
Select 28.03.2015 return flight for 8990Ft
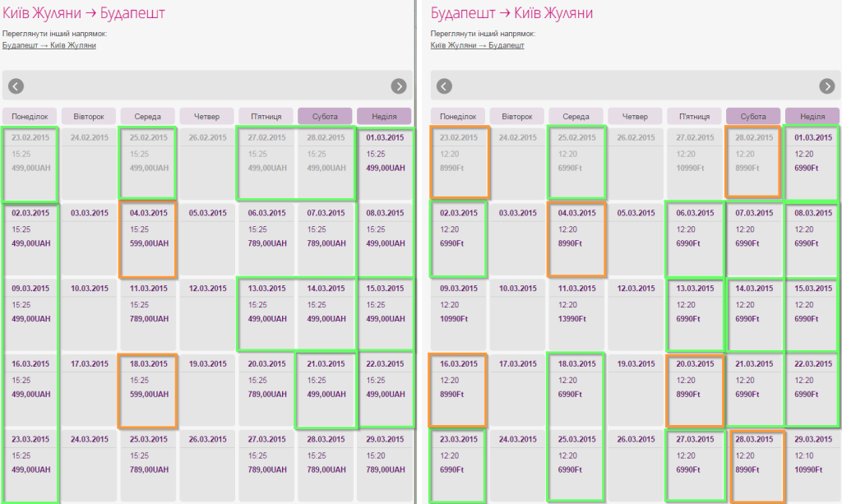pyautogui.click(x=754, y=465)
